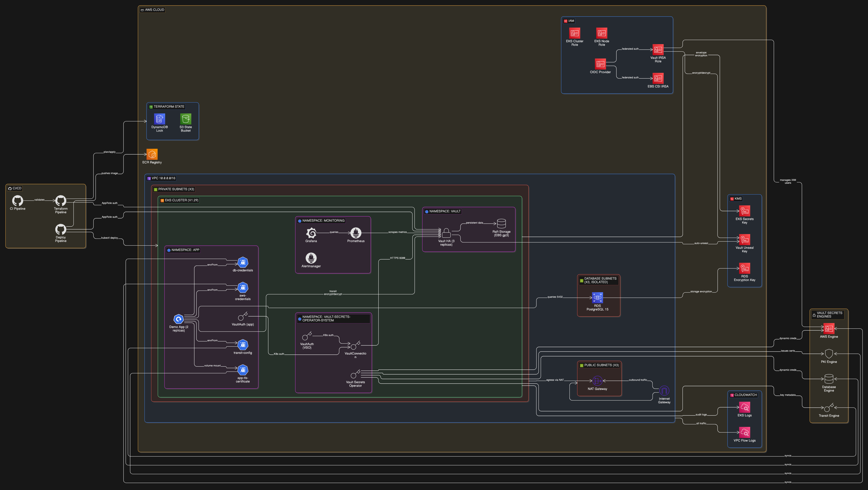Select the NAT Gateway icon
Image resolution: width=868 pixels, height=490 pixels.
coord(597,381)
